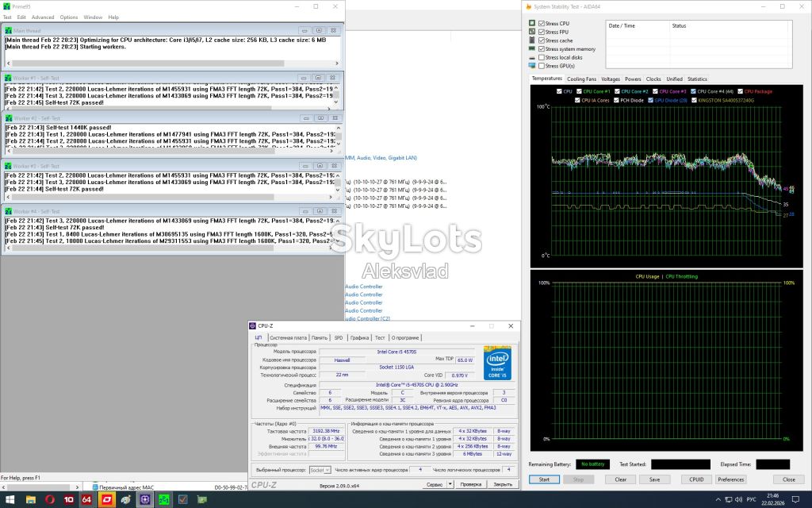Toggle CPU Core #1 graph checkbox
Screen dimensions: 812x508
[579, 91]
